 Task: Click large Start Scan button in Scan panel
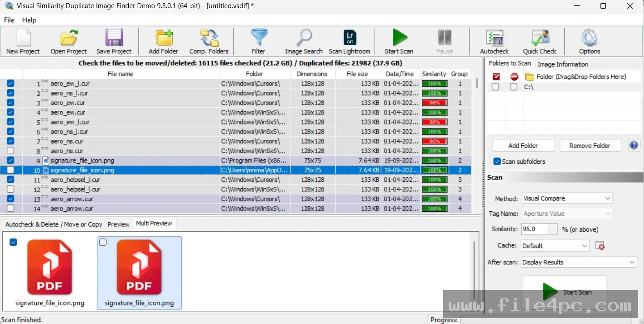565,292
